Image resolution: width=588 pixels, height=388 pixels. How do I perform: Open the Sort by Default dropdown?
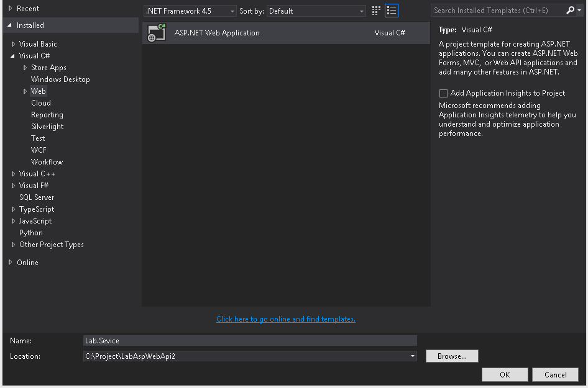click(x=316, y=11)
